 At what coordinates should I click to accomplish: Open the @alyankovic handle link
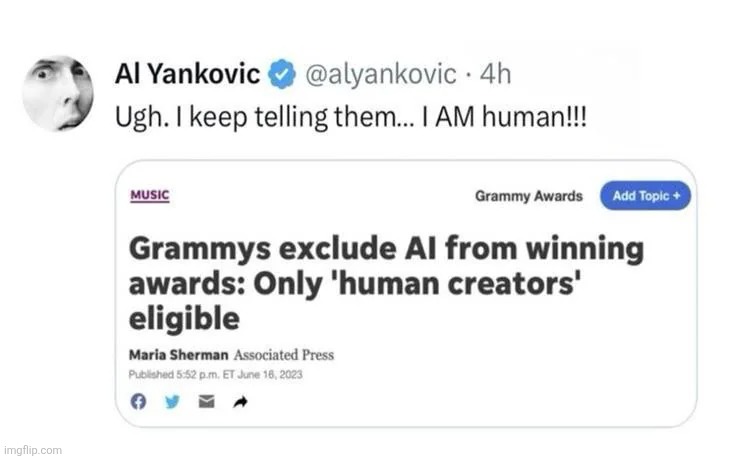(380, 73)
